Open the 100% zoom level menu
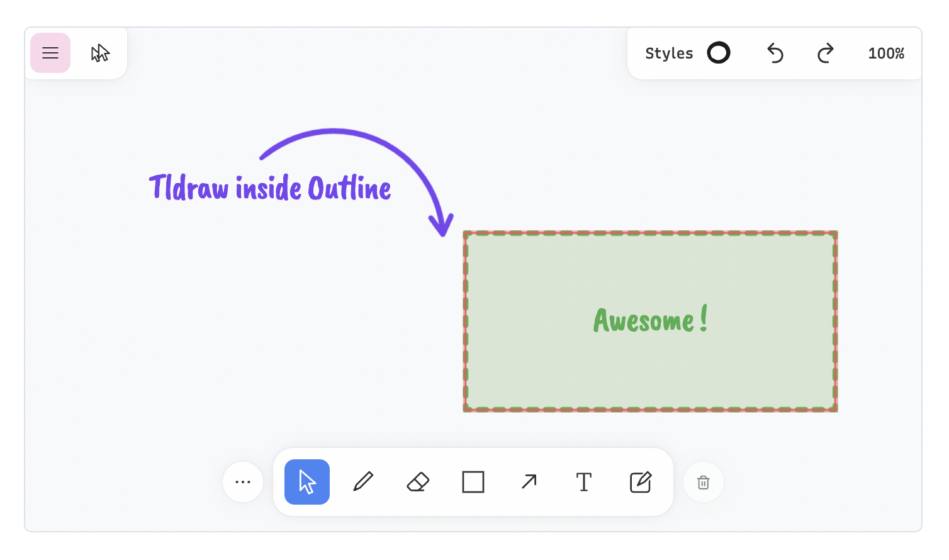 click(x=885, y=53)
